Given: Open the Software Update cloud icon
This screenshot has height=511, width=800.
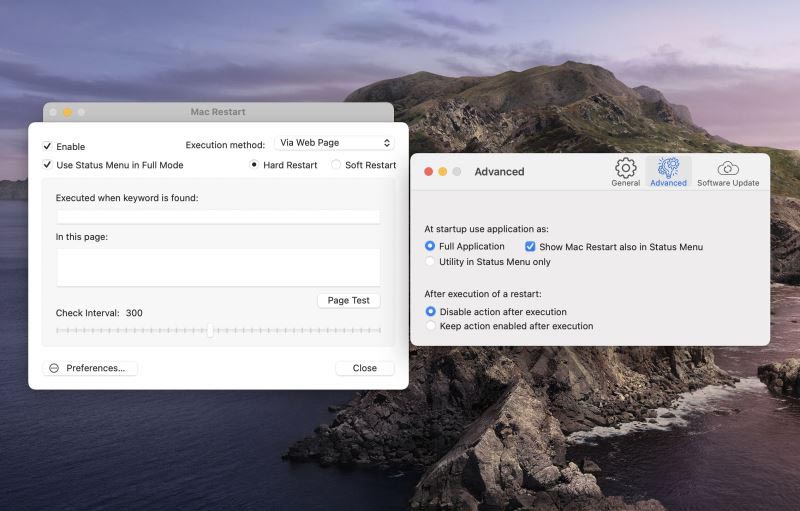Looking at the screenshot, I should point(728,168).
